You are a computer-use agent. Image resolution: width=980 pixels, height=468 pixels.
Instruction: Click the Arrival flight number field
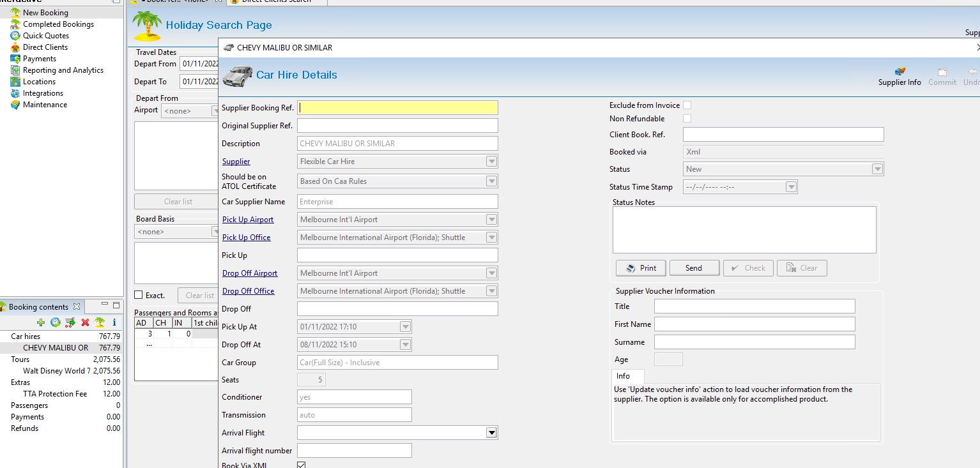coord(355,451)
